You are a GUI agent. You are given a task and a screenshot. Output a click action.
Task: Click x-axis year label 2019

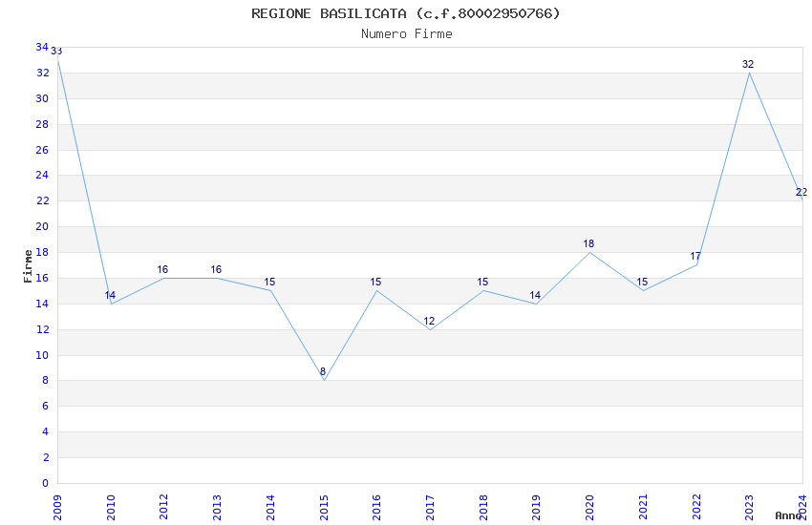(537, 508)
